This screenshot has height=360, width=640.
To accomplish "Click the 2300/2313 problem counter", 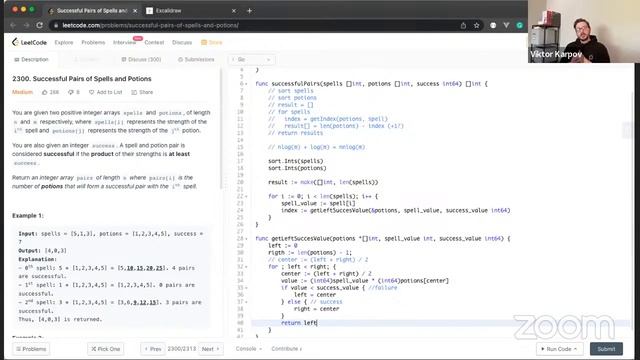I will (182, 349).
